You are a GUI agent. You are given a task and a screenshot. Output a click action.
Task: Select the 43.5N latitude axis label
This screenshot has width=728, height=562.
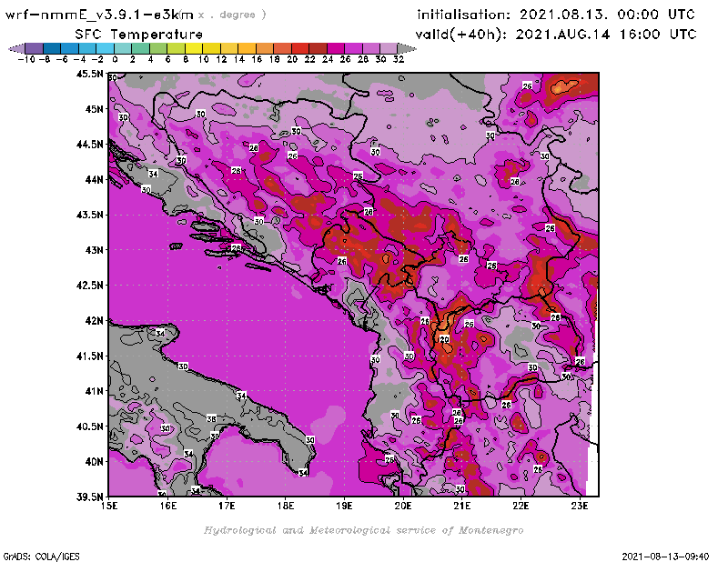coord(89,215)
